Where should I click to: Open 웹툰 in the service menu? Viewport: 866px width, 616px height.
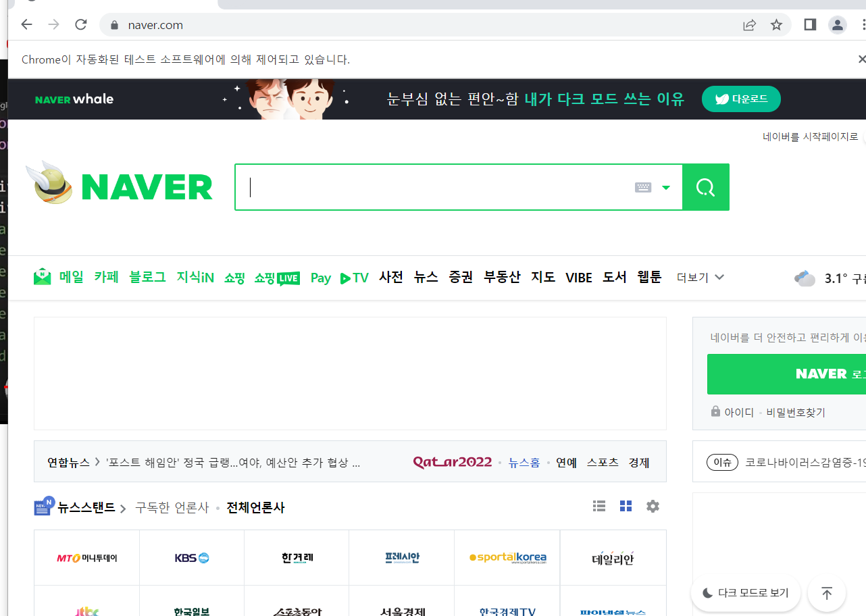coord(649,277)
